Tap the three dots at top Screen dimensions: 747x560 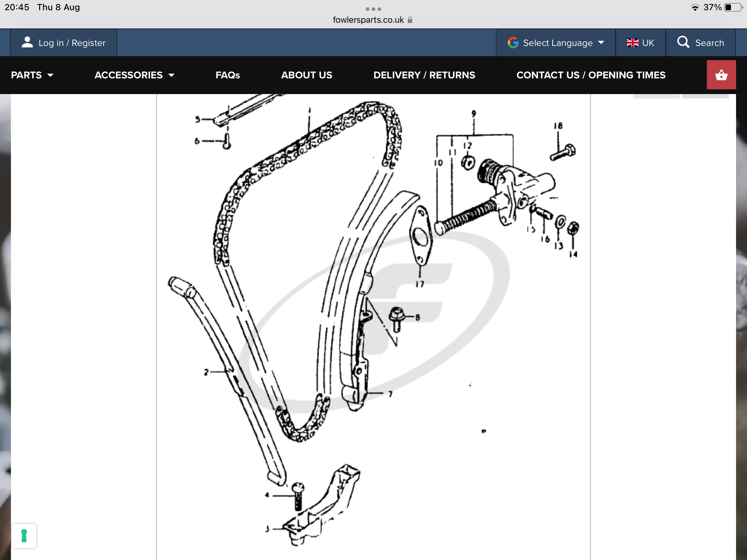373,9
